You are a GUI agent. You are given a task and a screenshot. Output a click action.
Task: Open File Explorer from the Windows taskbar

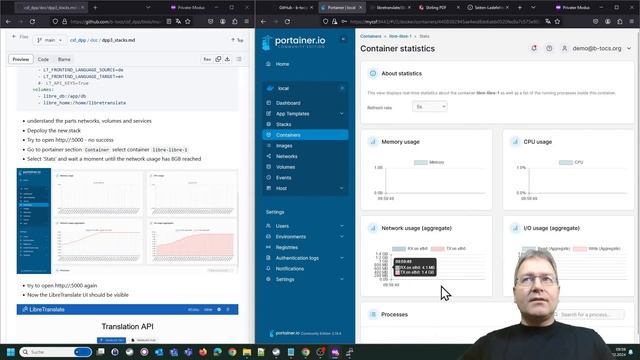coord(247,352)
